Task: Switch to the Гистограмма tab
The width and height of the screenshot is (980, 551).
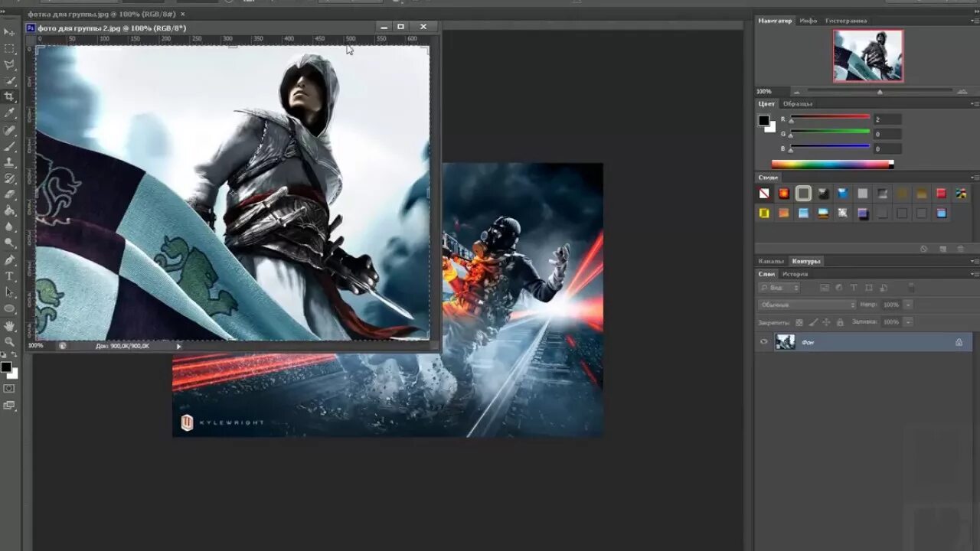Action: pyautogui.click(x=846, y=21)
